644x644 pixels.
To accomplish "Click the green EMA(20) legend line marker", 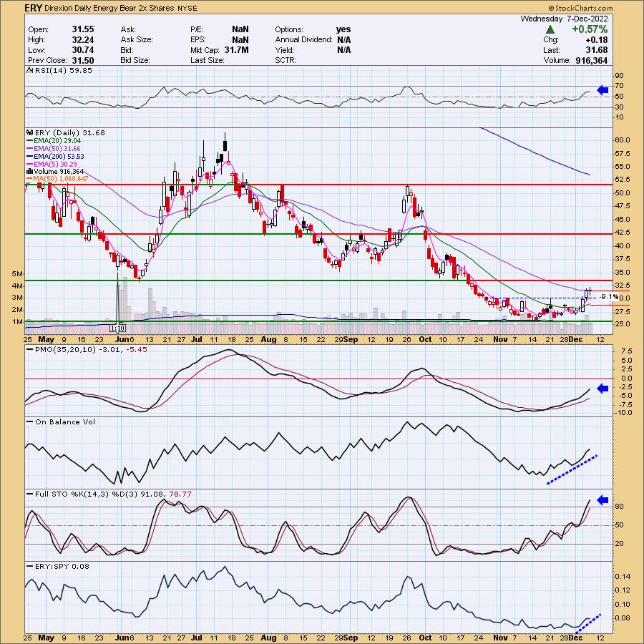I will pos(29,141).
